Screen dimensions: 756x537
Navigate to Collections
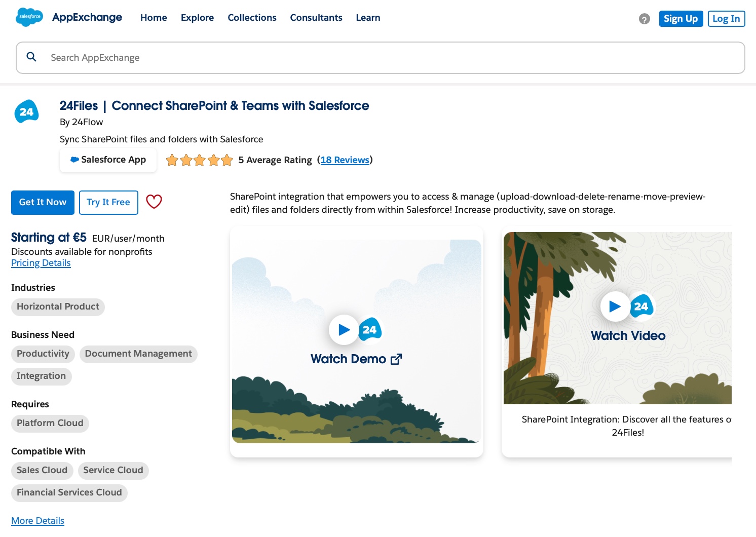252,17
